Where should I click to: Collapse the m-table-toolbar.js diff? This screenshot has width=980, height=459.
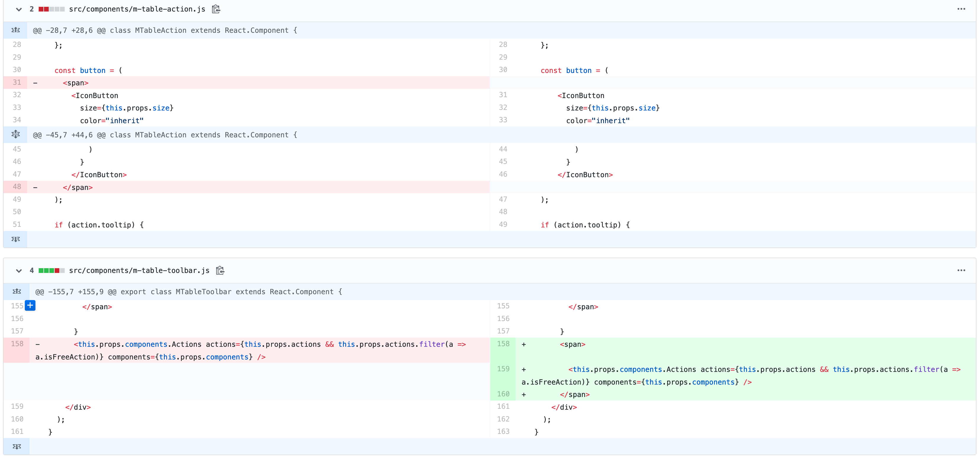[18, 270]
